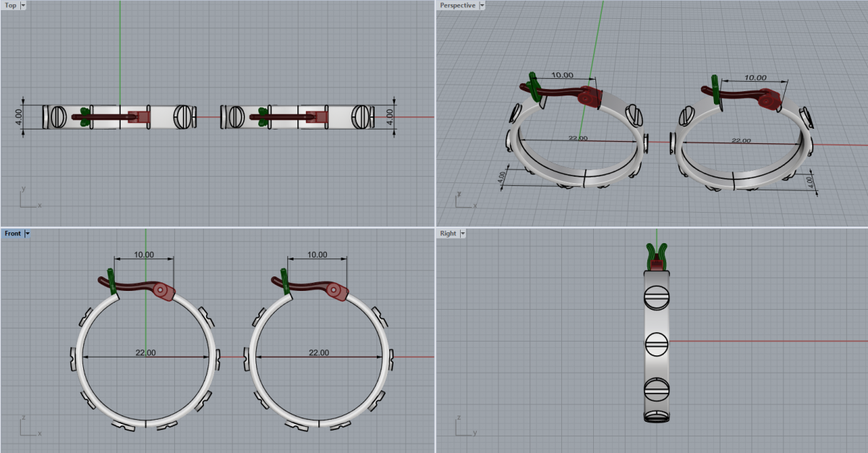Pick the green clasp on right ring in Front view
Screen dimensions: 868x453
[x=284, y=282]
